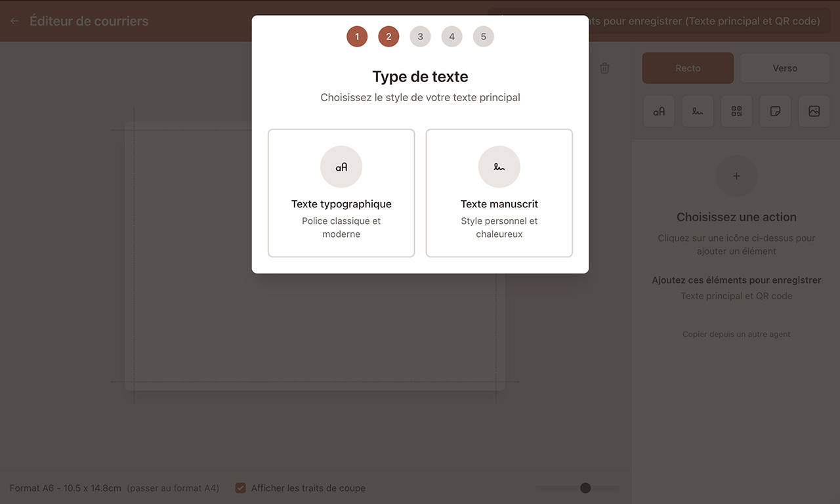Screen dimensions: 840x504
Task: Choose the Texte typographique option
Action: [341, 192]
